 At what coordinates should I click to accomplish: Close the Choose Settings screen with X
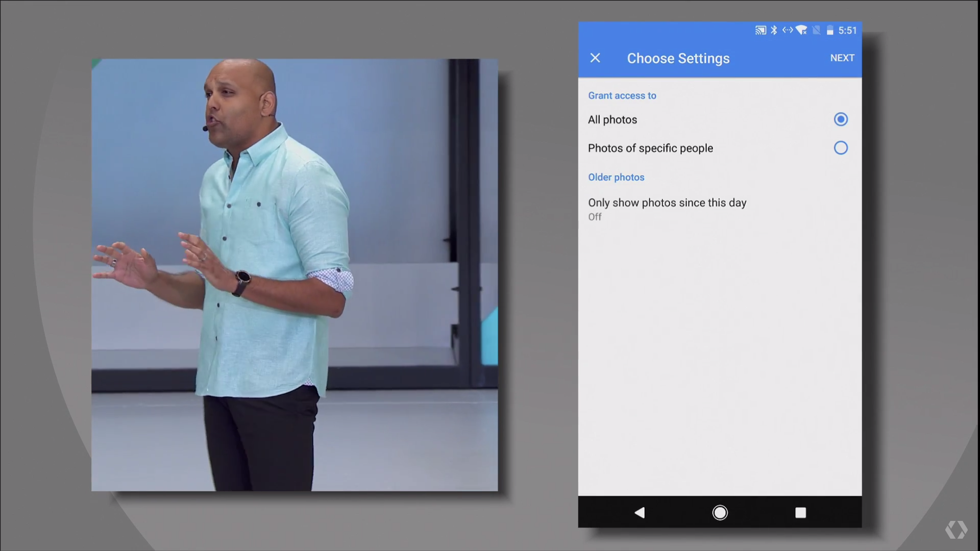pyautogui.click(x=595, y=58)
